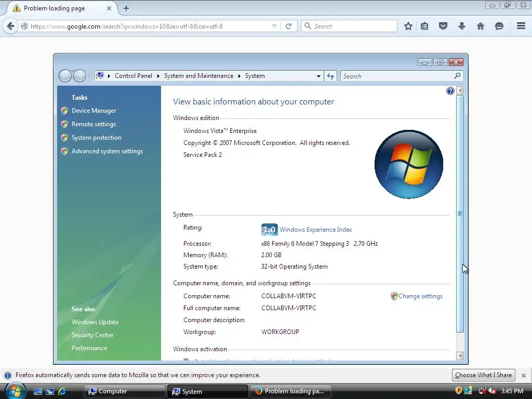Click Choose What I Share button
Image resolution: width=532 pixels, height=399 pixels.
tap(484, 375)
